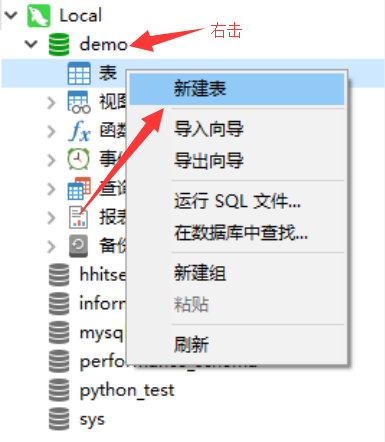385x442 pixels.
Task: Click the gray mysq database icon
Action: pyautogui.click(x=59, y=332)
